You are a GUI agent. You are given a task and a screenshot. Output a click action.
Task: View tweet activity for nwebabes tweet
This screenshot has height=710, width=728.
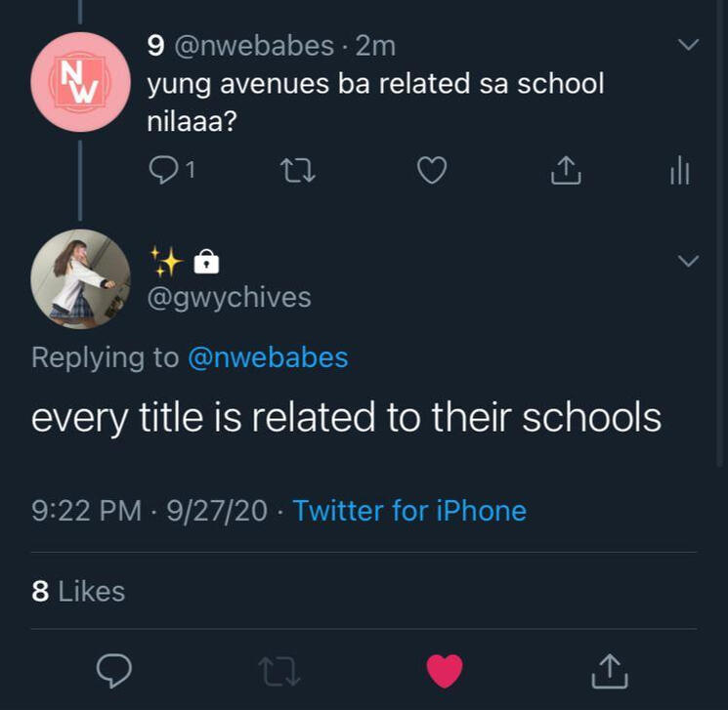[680, 173]
